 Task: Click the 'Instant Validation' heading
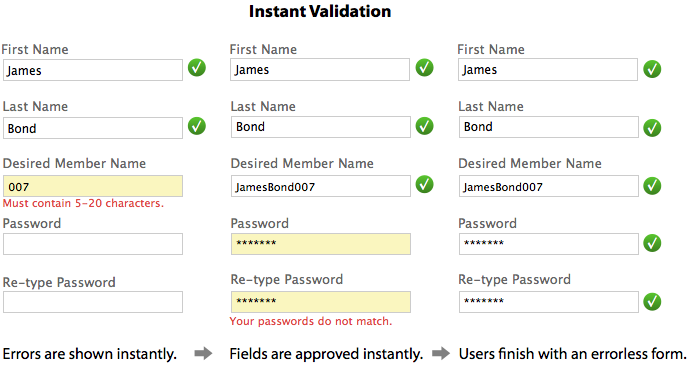[x=320, y=11]
